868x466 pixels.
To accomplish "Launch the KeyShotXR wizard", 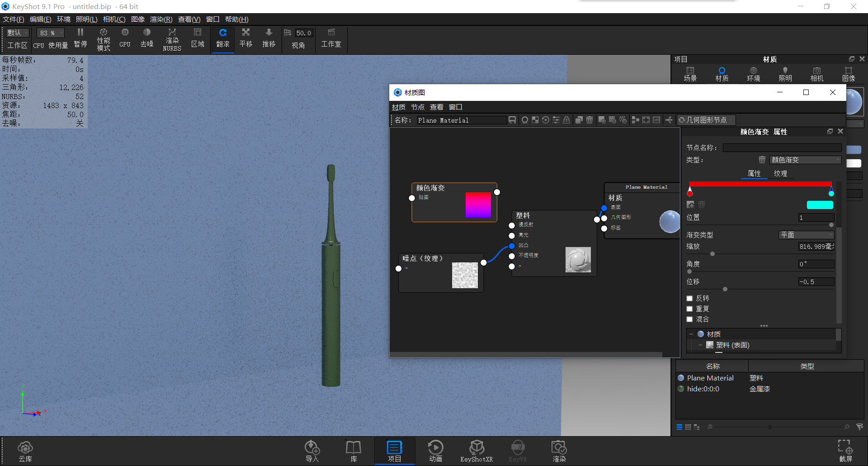I will tap(476, 451).
